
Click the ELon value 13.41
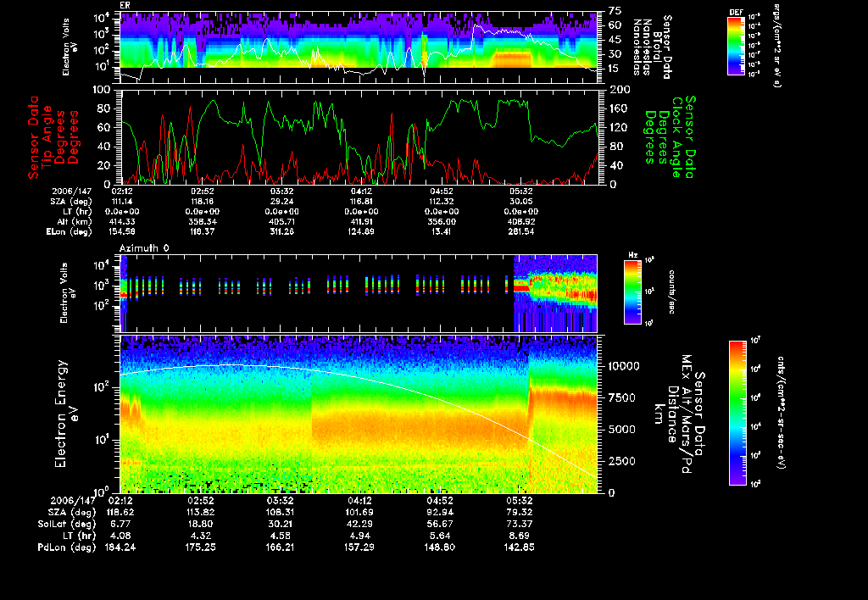[x=441, y=232]
